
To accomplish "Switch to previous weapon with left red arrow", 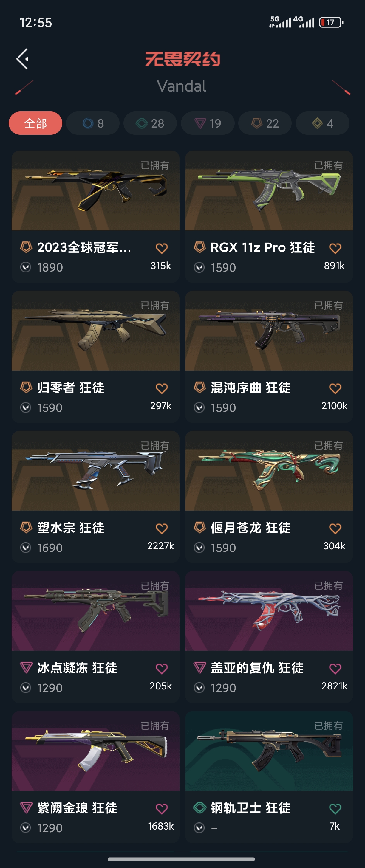I will (24, 88).
